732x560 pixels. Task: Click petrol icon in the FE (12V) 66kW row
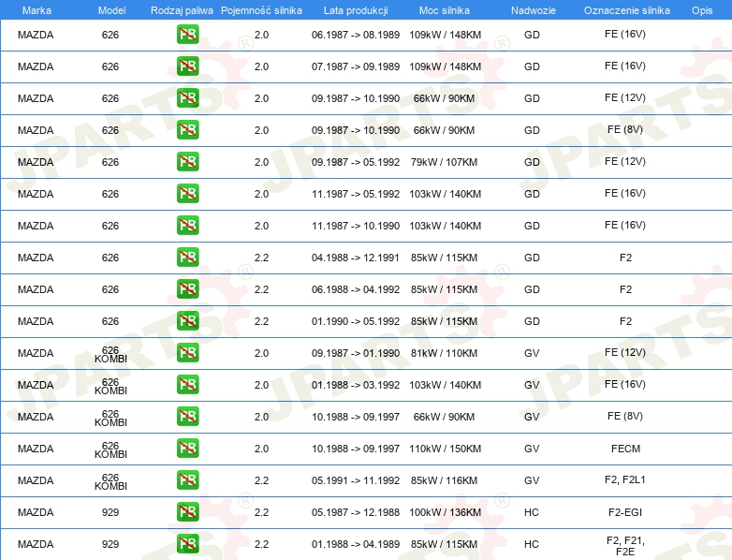pos(187,98)
